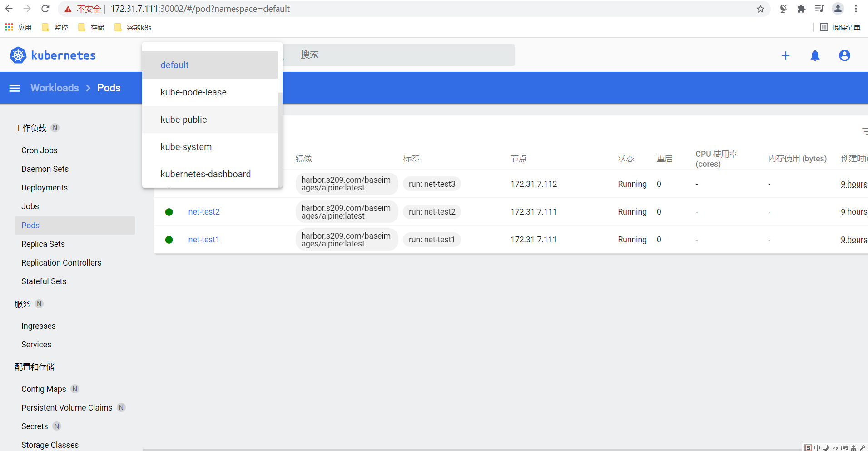Screen dimensions: 868x451
Task: Click the green status dot for net-test1
Action: pos(169,240)
